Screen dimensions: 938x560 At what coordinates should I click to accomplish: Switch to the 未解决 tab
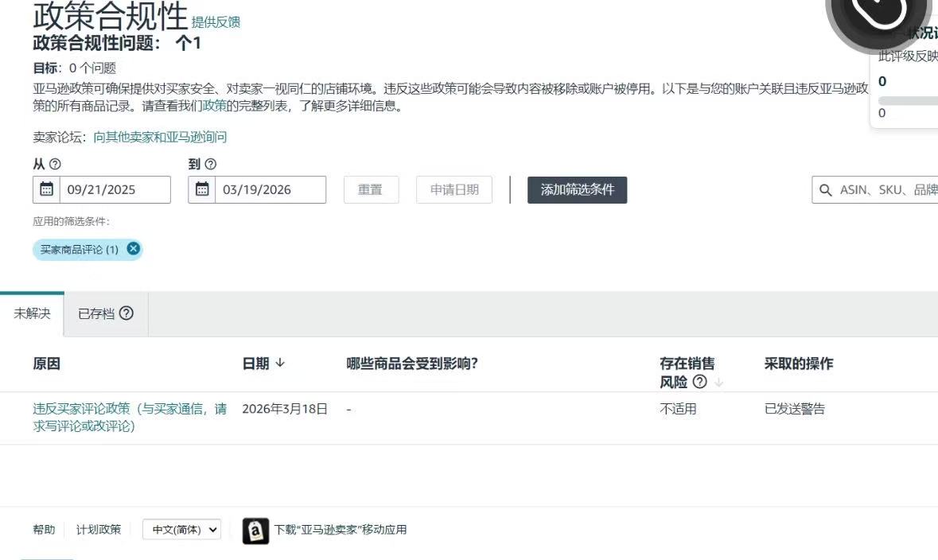coord(32,313)
